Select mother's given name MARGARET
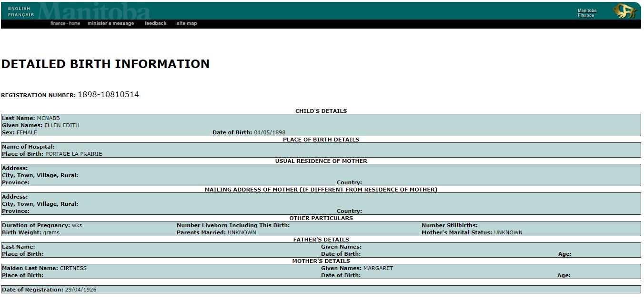 pos(378,268)
